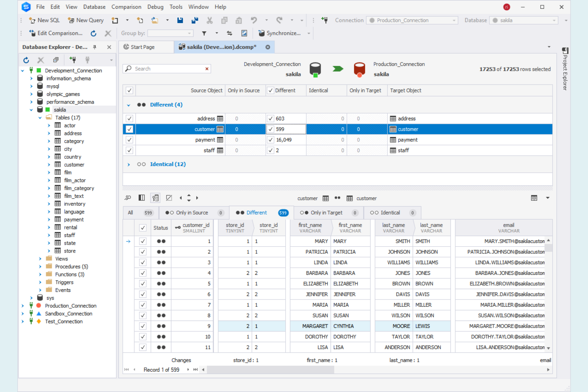Uncheck customer record 5 in the data grid
The height and width of the screenshot is (392, 588).
click(143, 283)
